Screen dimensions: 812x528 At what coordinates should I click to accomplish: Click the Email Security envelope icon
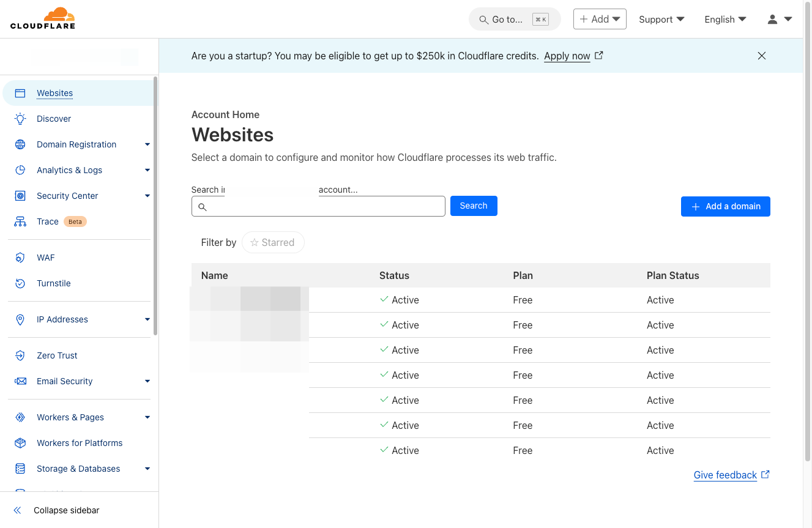[x=20, y=381]
